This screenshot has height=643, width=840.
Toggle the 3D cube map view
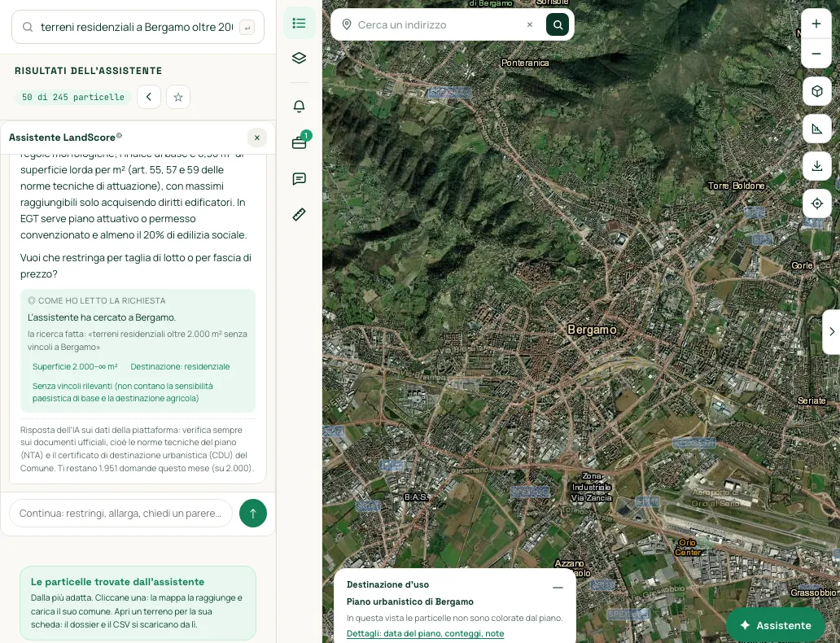click(x=817, y=91)
